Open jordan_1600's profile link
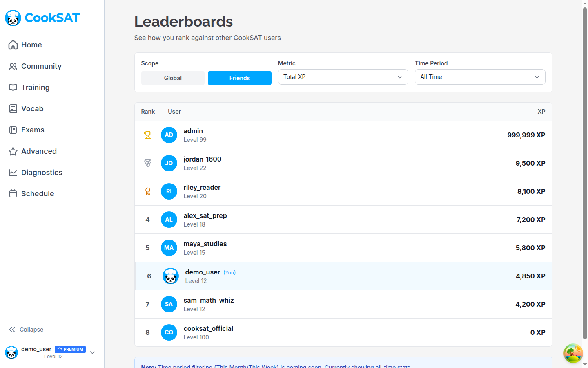The width and height of the screenshot is (588, 368). tap(202, 159)
